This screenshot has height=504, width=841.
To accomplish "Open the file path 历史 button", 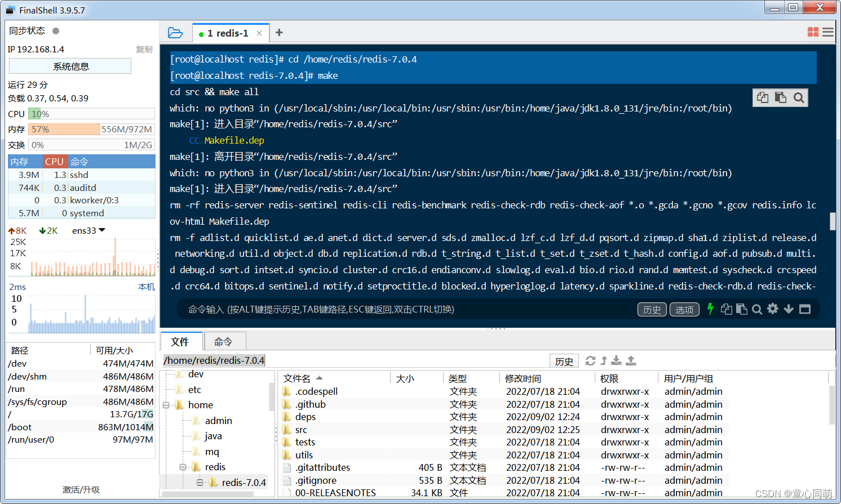I will tap(564, 361).
